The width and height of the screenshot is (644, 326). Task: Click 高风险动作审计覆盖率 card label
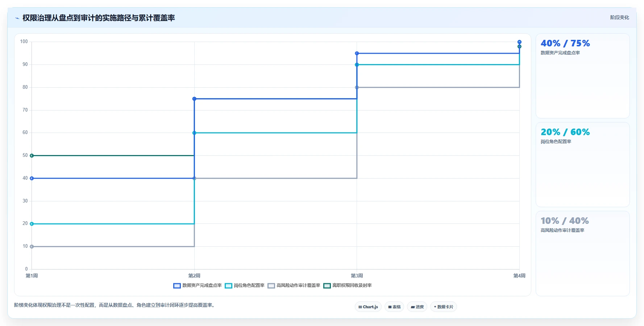(x=562, y=230)
